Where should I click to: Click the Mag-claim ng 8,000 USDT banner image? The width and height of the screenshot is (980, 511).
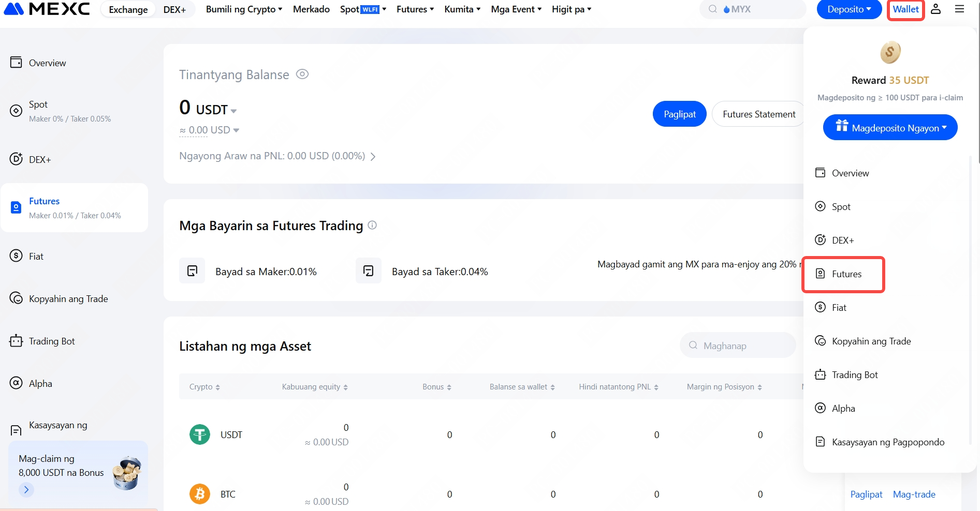point(127,473)
